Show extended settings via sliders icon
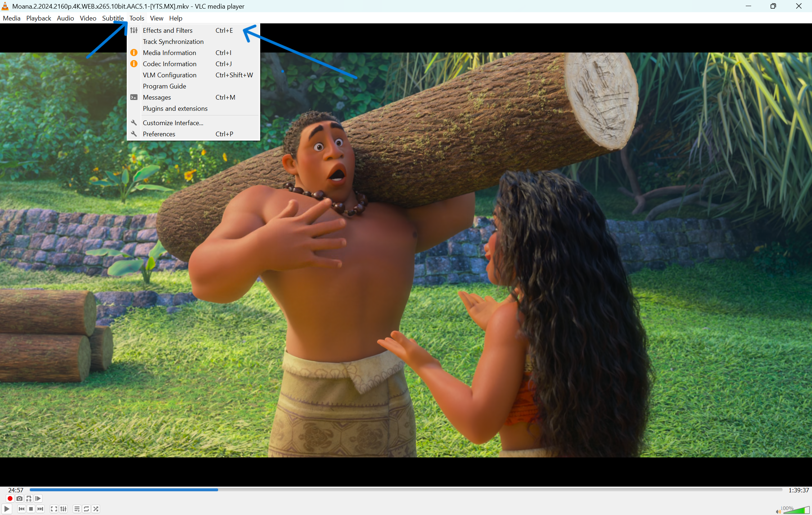The width and height of the screenshot is (812, 515). 63,509
